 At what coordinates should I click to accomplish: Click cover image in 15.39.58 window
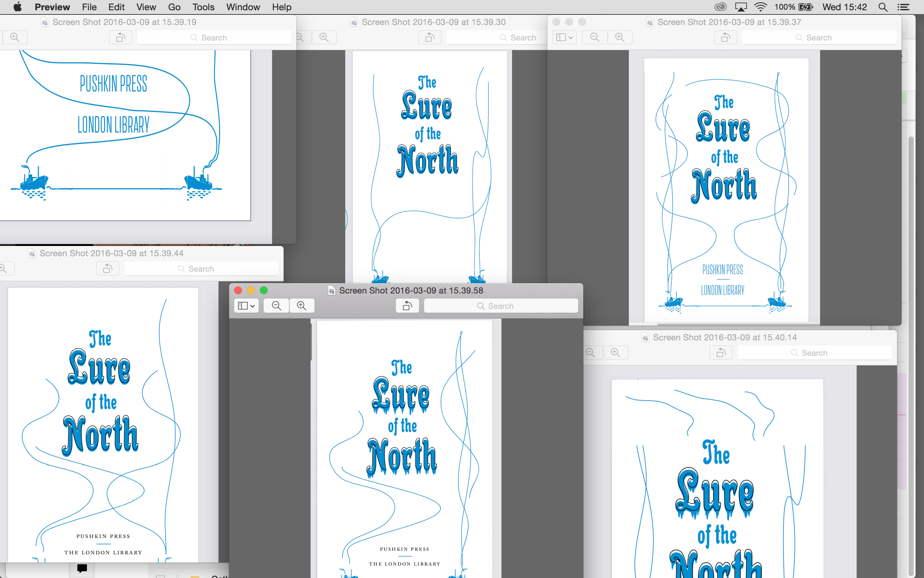404,449
